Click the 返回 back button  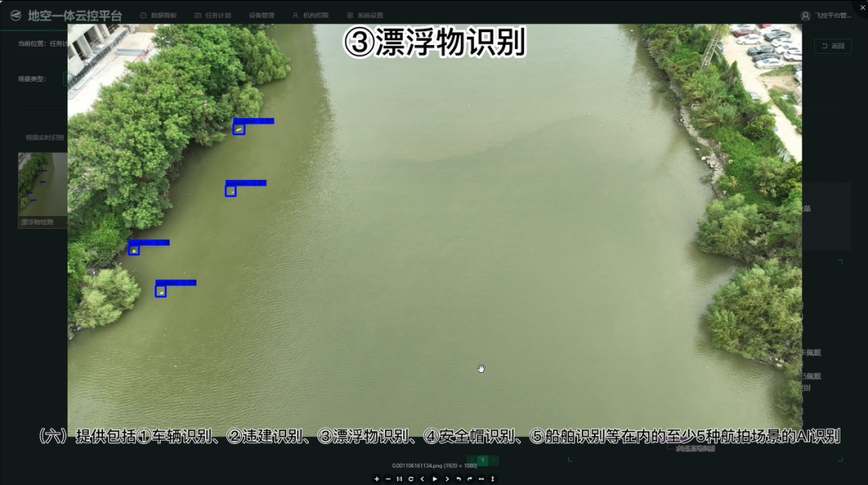pyautogui.click(x=833, y=46)
